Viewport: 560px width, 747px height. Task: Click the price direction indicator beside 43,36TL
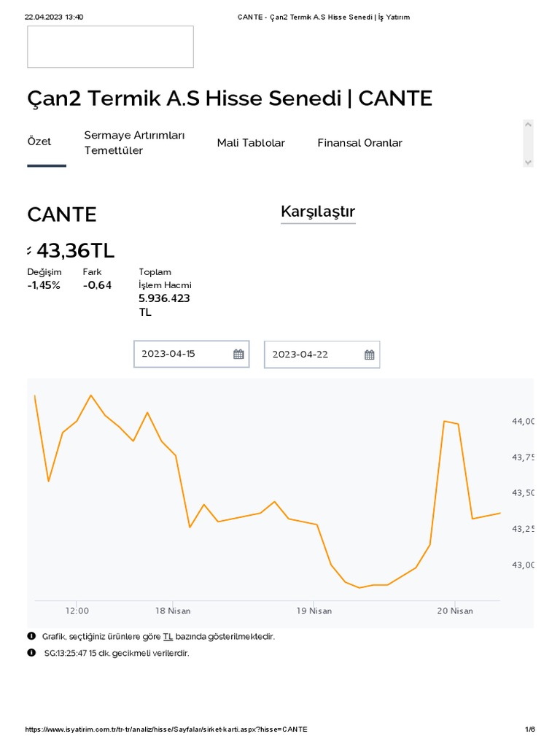coord(30,251)
